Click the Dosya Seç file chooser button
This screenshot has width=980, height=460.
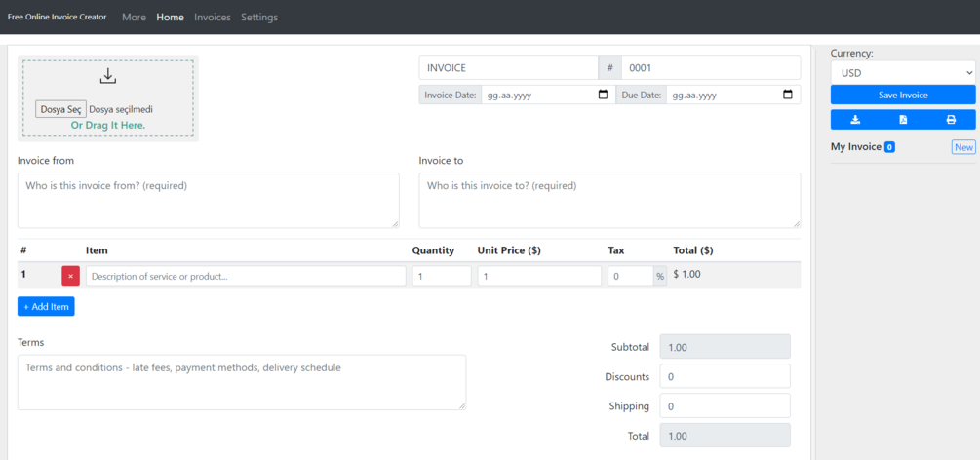[x=60, y=110]
